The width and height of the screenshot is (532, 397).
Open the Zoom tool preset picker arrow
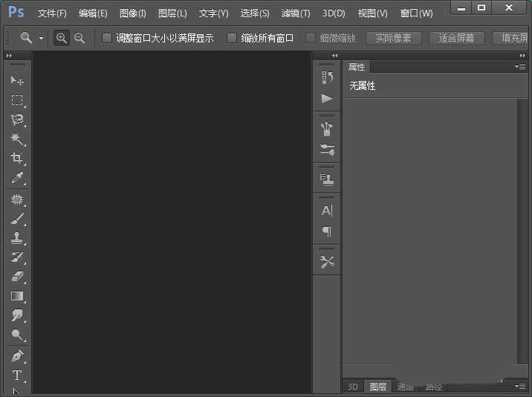tap(41, 38)
